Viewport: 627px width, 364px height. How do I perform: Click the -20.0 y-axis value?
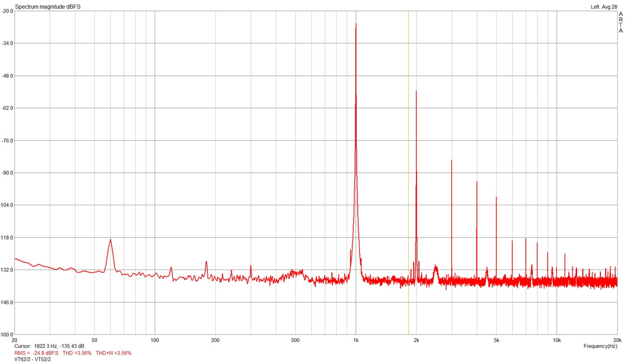point(7,11)
